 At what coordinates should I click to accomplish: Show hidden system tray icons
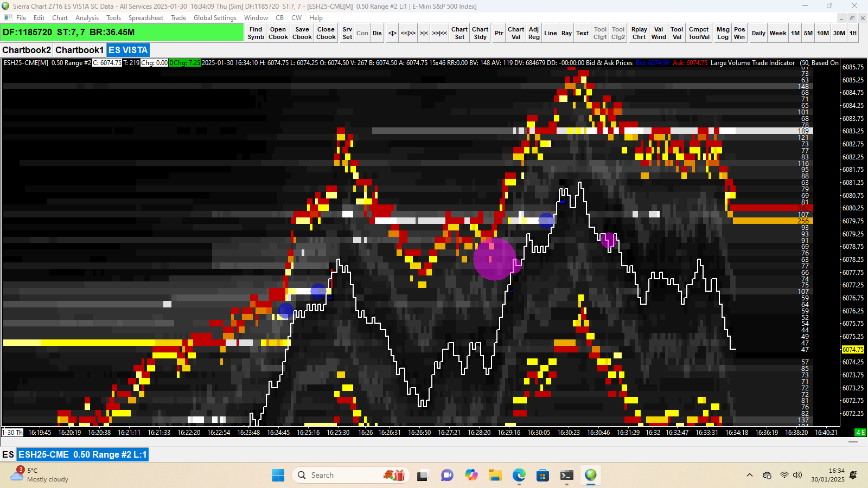[x=750, y=475]
